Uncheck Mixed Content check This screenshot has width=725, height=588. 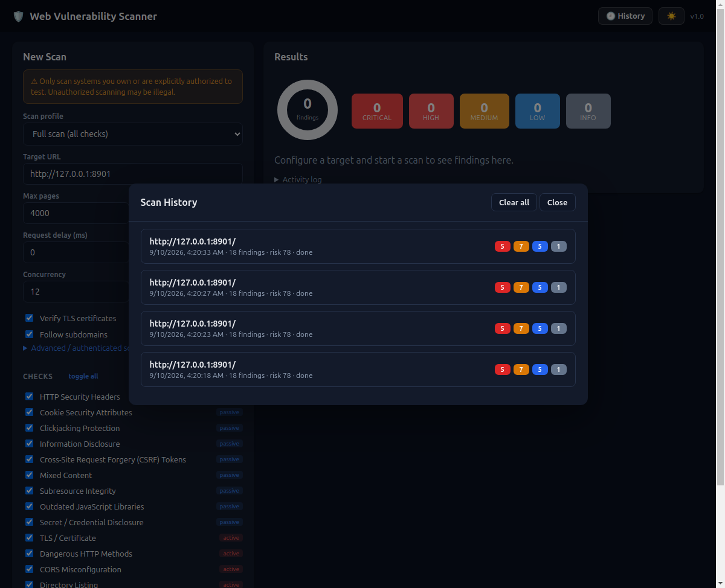click(29, 475)
